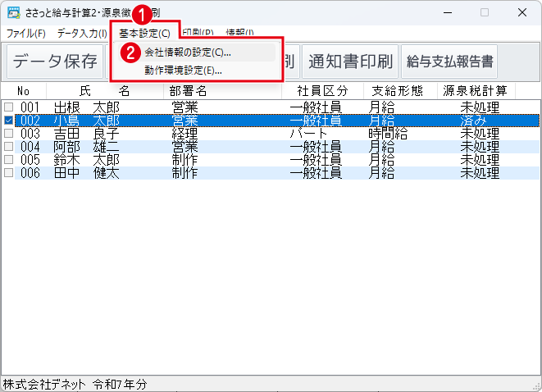Click the 給与支払報告書 button

(450, 62)
